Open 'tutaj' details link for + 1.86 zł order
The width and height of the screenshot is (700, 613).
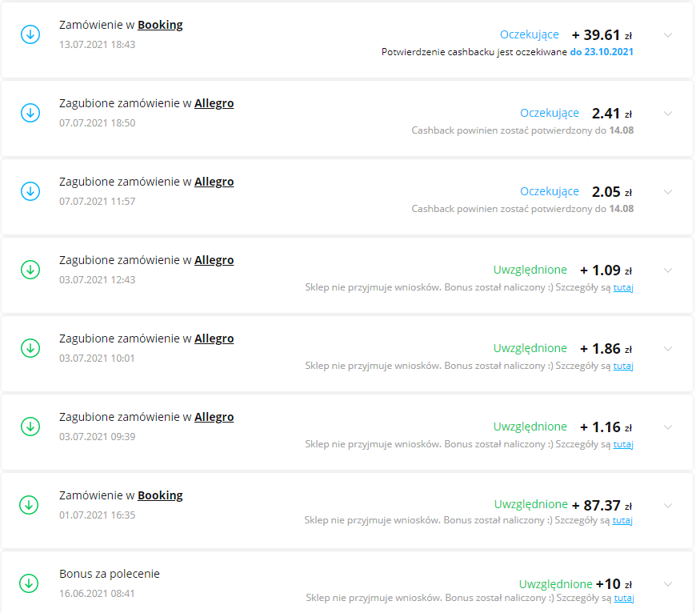(x=623, y=366)
